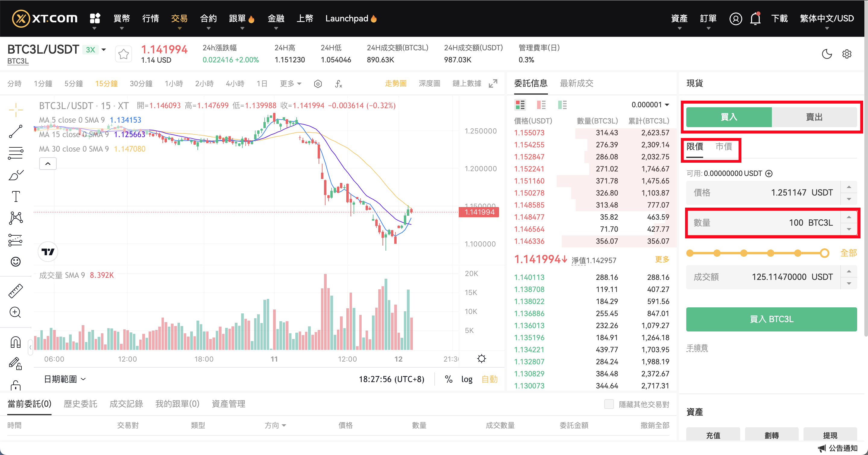Image resolution: width=868 pixels, height=455 pixels.
Task: Select the crosshair cursor tool
Action: point(15,110)
